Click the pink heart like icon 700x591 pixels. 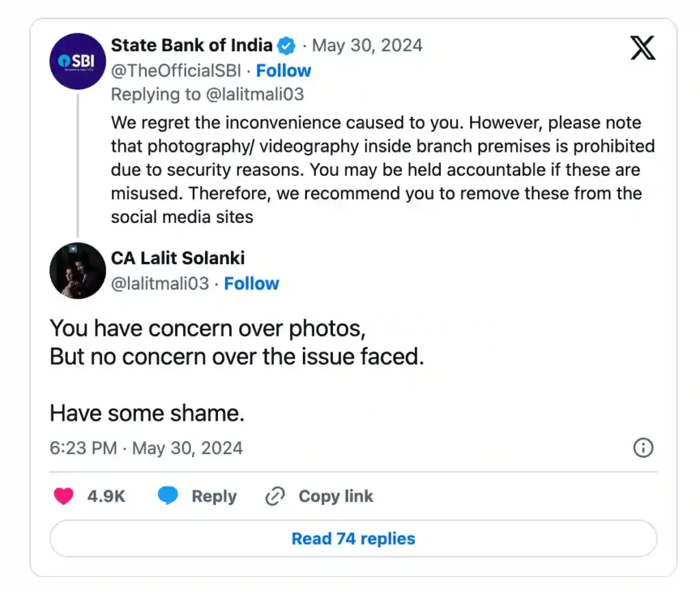pyautogui.click(x=64, y=496)
